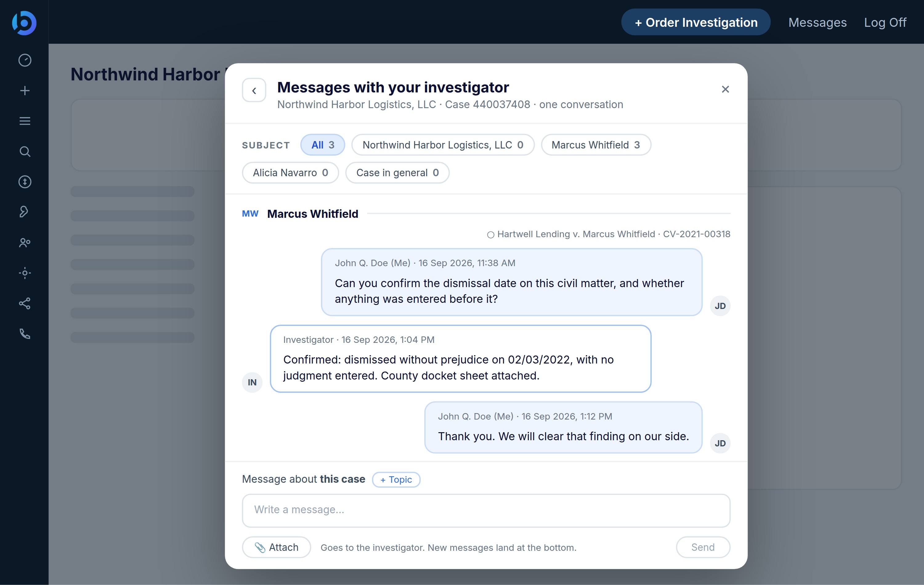Select the All 3 subject filter
The width and height of the screenshot is (924, 585).
(x=323, y=145)
